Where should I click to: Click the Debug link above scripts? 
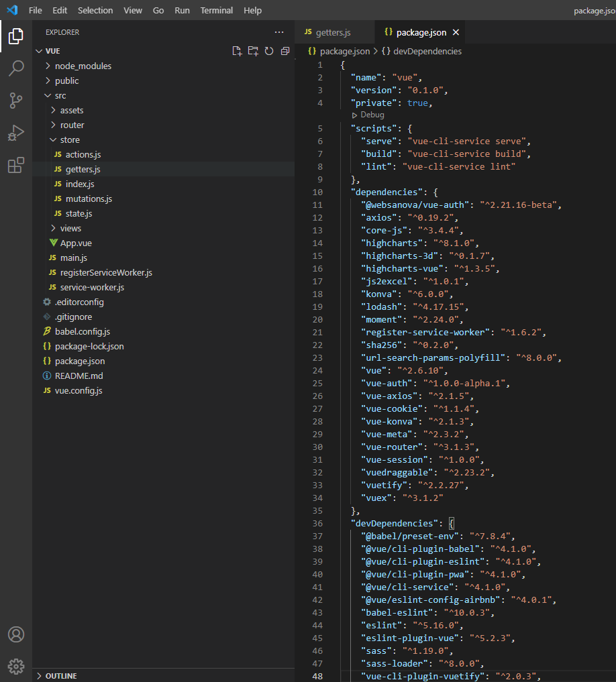[x=372, y=115]
